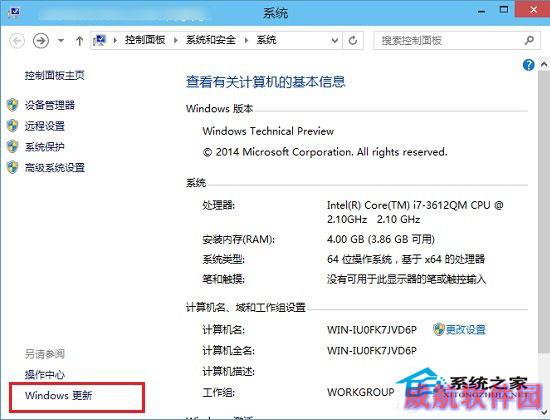550x420 pixels.
Task: Select 控制面板 in the breadcrumb path
Action: [x=145, y=40]
